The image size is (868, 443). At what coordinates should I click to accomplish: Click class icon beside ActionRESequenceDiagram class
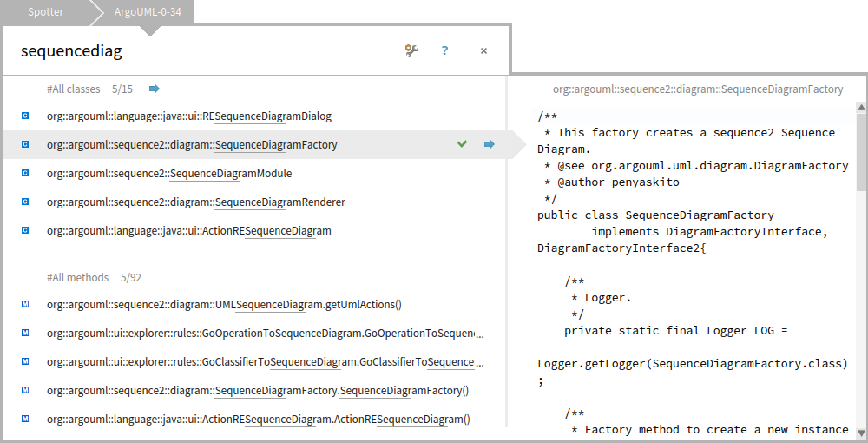point(25,230)
